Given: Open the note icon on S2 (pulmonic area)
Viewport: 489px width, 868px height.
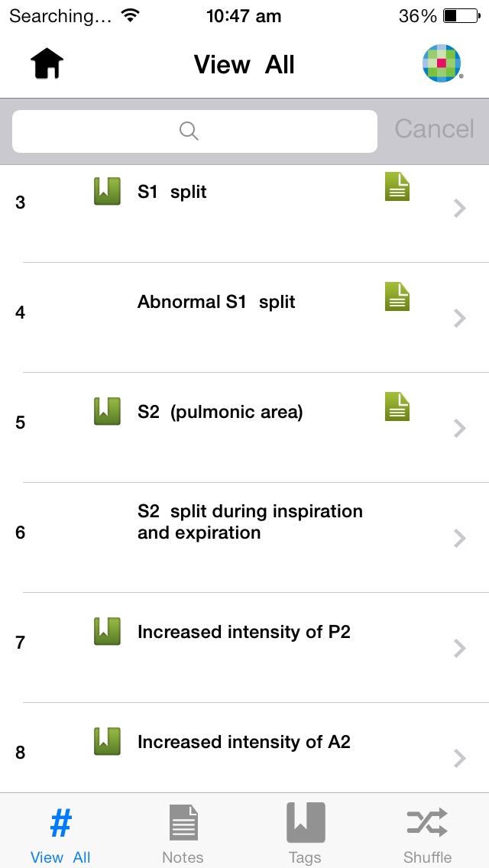Looking at the screenshot, I should click(397, 406).
